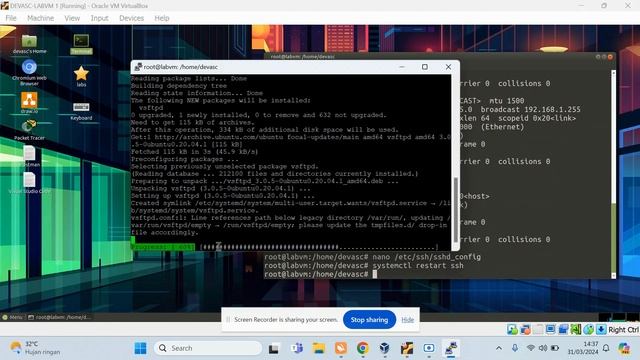Click VirtualBox keyboard capture arrow icon
The image size is (640, 360).
(601, 329)
